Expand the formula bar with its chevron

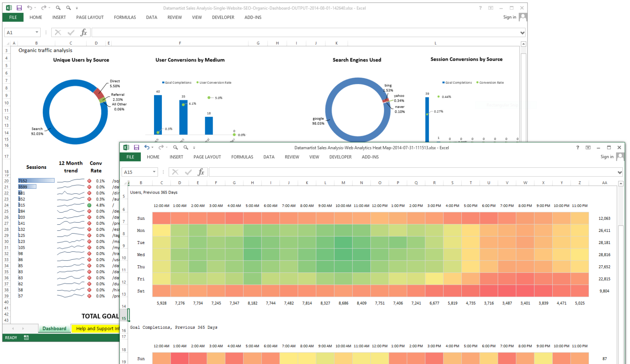point(620,172)
